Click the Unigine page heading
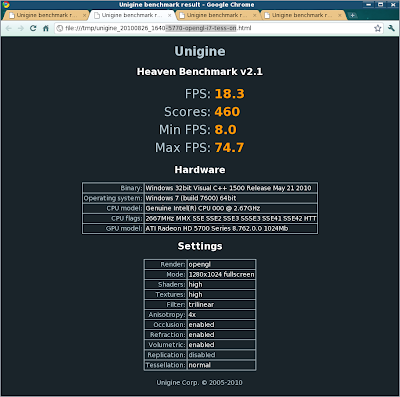Viewport: 400px width, 397px height. (200, 51)
